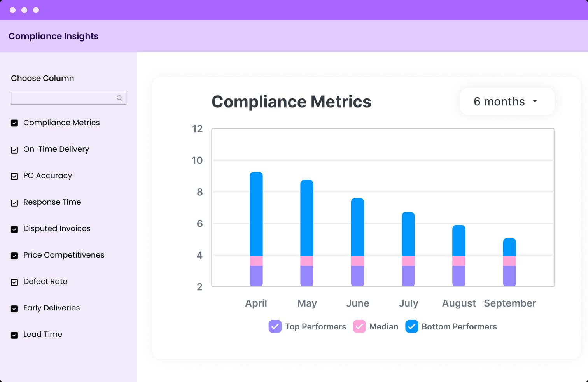Viewport: 588px width, 382px height.
Task: Uncheck Disputed Invoices in column list
Action: click(14, 229)
